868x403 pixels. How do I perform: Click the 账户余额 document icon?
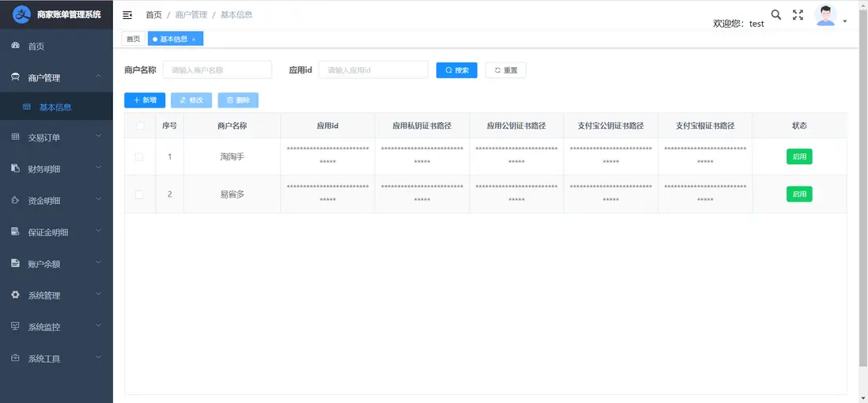click(16, 263)
